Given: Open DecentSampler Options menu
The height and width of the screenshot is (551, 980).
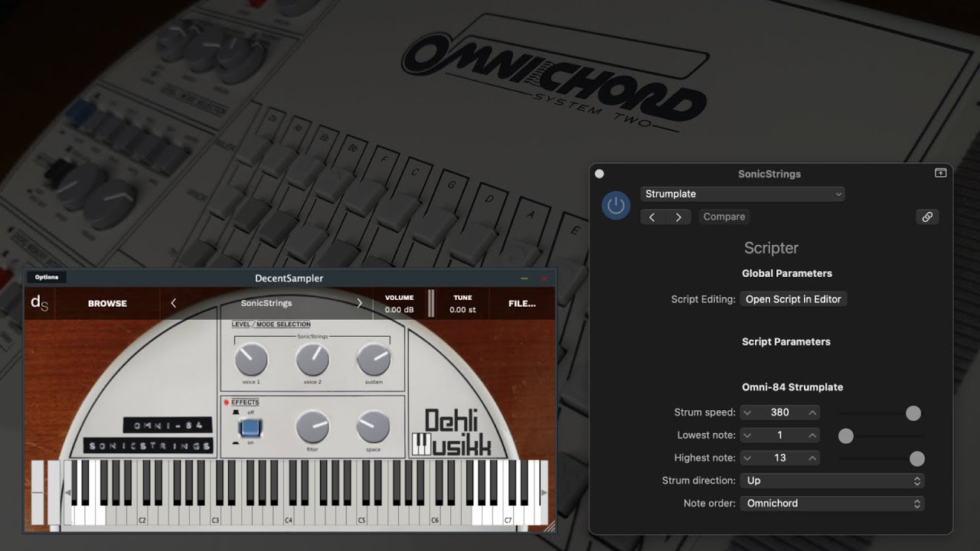Looking at the screenshot, I should click(x=47, y=277).
